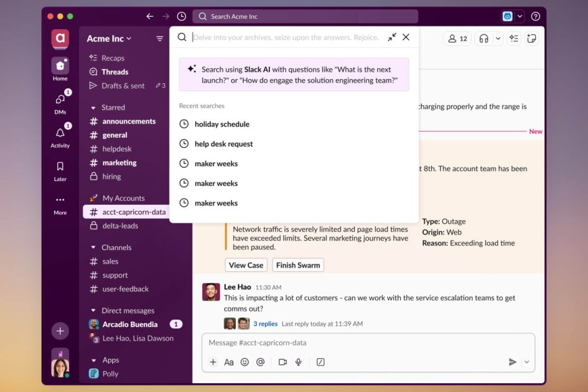Record an audio clip in the message box
The height and width of the screenshot is (392, 588).
pos(298,362)
